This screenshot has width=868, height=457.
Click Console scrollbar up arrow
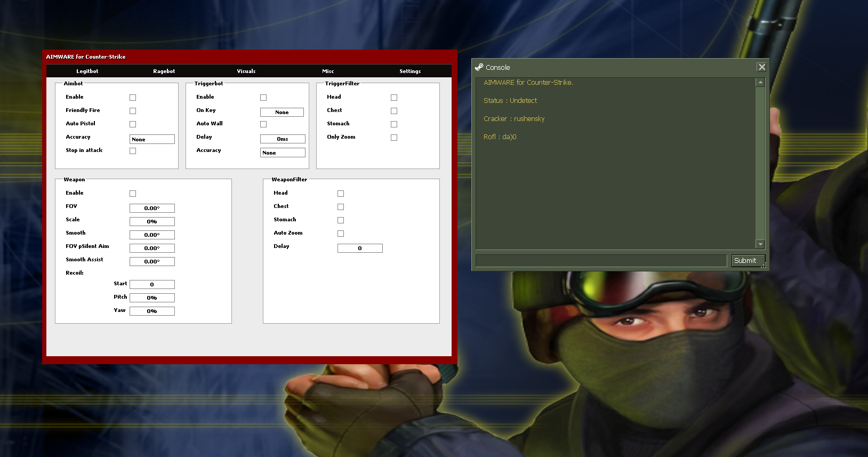point(760,83)
